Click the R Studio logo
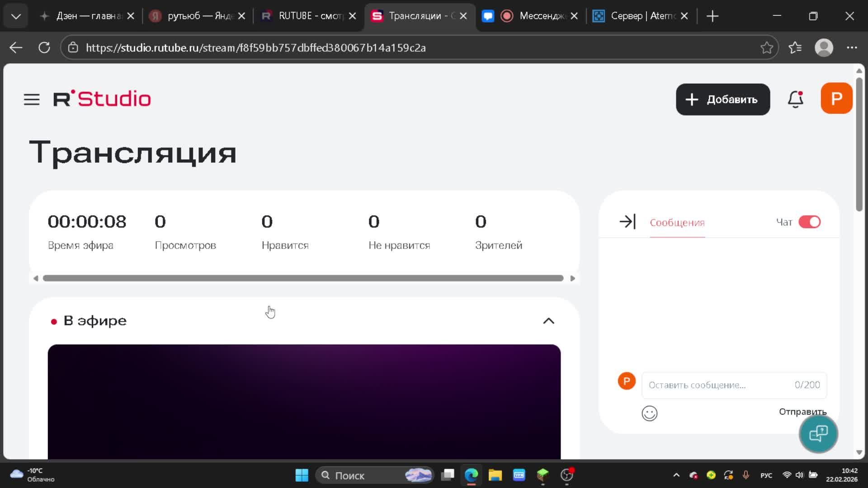 click(102, 99)
